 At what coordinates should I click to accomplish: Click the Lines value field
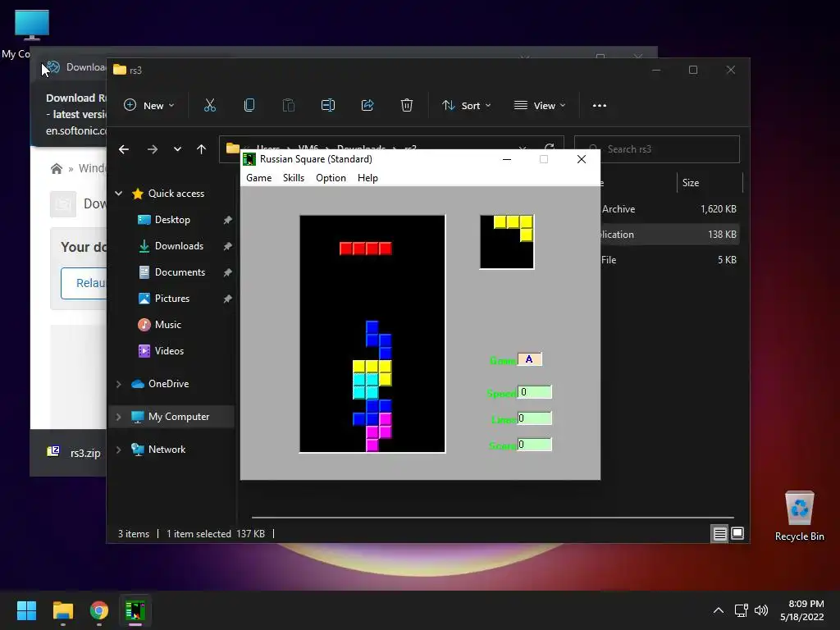click(535, 418)
